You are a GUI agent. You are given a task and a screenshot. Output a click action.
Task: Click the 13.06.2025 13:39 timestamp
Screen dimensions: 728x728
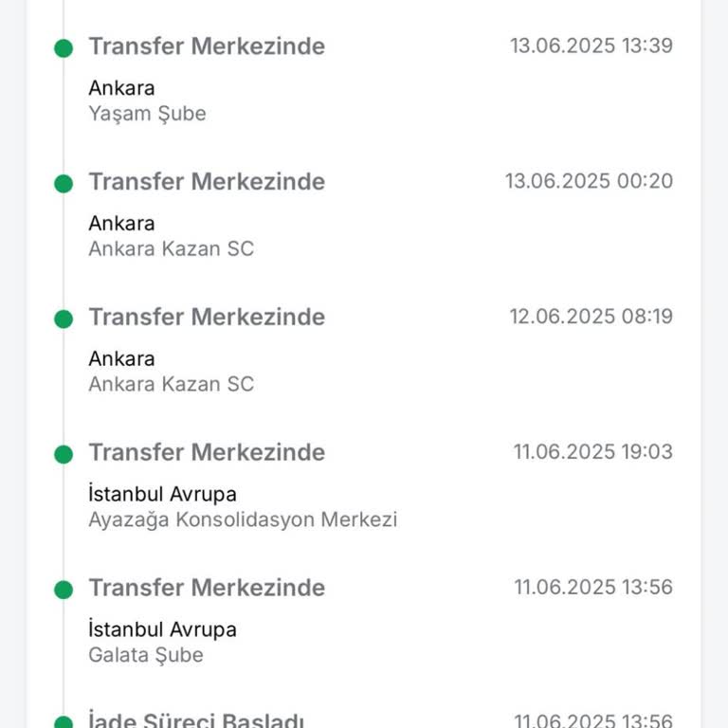(x=591, y=45)
